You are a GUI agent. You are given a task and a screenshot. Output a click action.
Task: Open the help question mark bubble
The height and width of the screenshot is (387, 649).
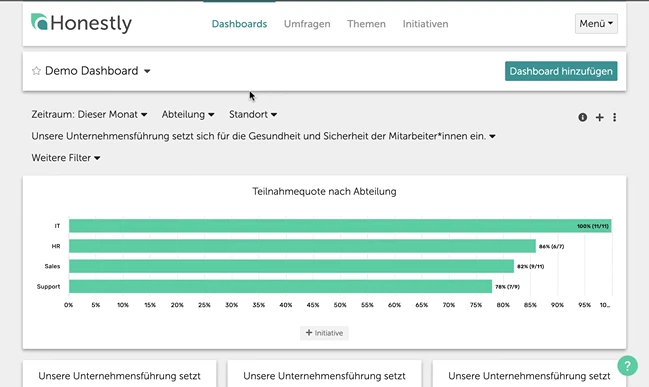click(x=627, y=365)
